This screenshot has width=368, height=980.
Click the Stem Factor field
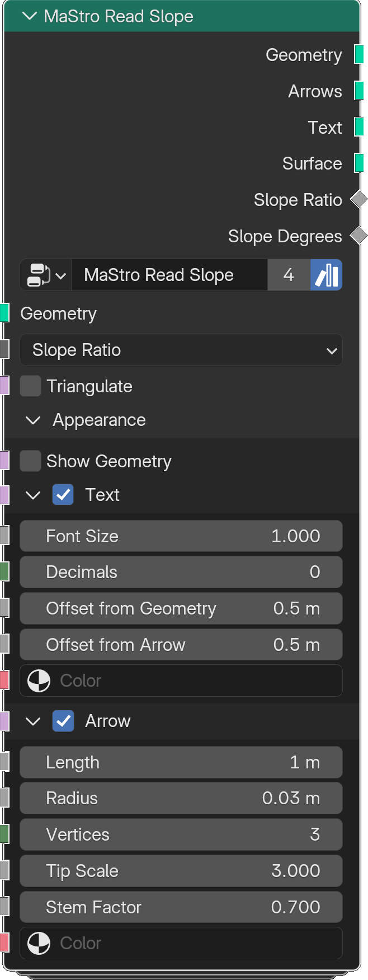pyautogui.click(x=181, y=907)
